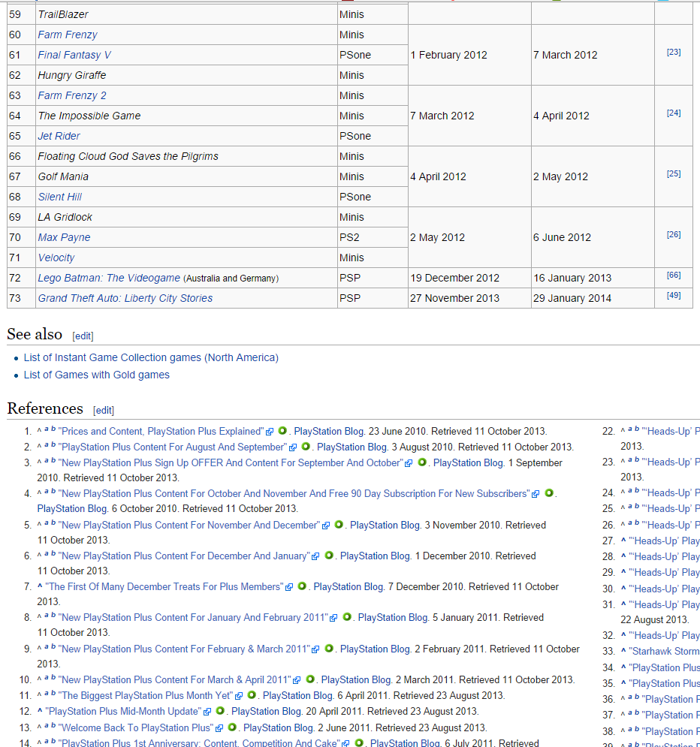Viewport: 700px width, 747px height.
Task: Click external-link icon after "Welcome Back To PlayStation Plus"
Action: tap(219, 728)
